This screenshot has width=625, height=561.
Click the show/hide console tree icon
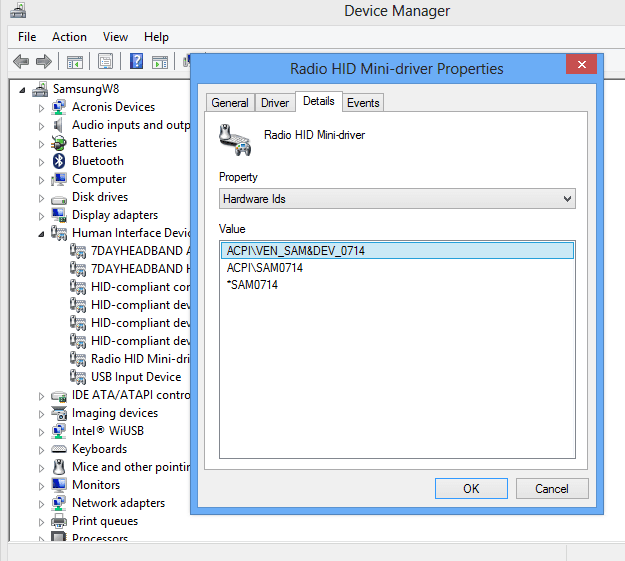(x=75, y=62)
